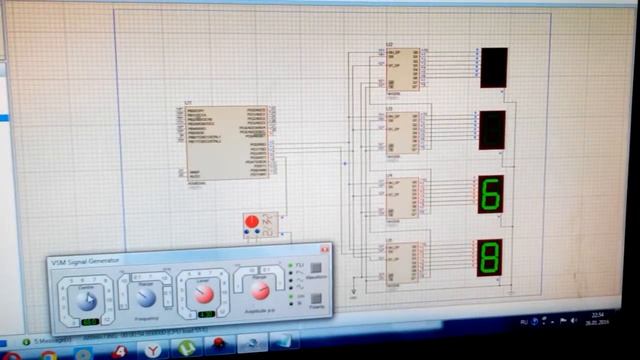The height and width of the screenshot is (360, 640).
Task: Open Yandex Browser from the taskbar
Action: click(153, 350)
